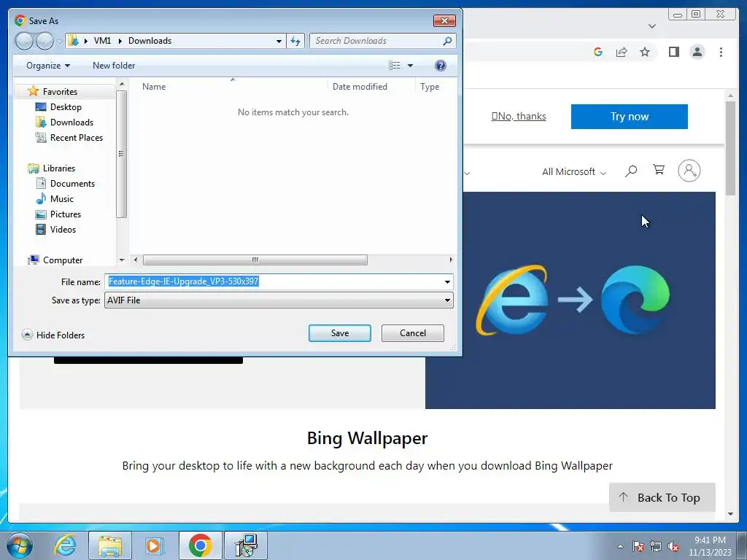Open the shopping cart icon

point(659,169)
